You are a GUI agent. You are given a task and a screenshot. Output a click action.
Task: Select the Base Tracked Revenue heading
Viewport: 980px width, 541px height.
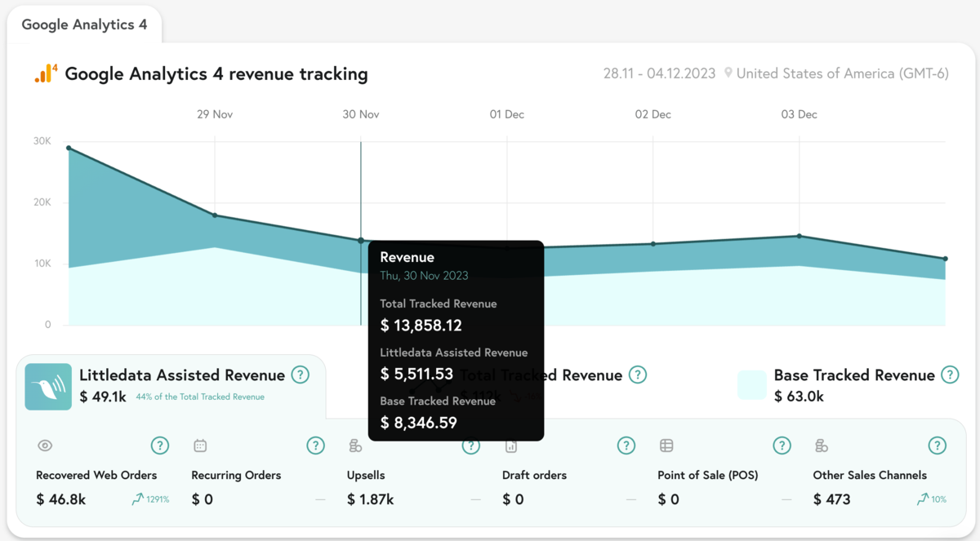(x=854, y=375)
